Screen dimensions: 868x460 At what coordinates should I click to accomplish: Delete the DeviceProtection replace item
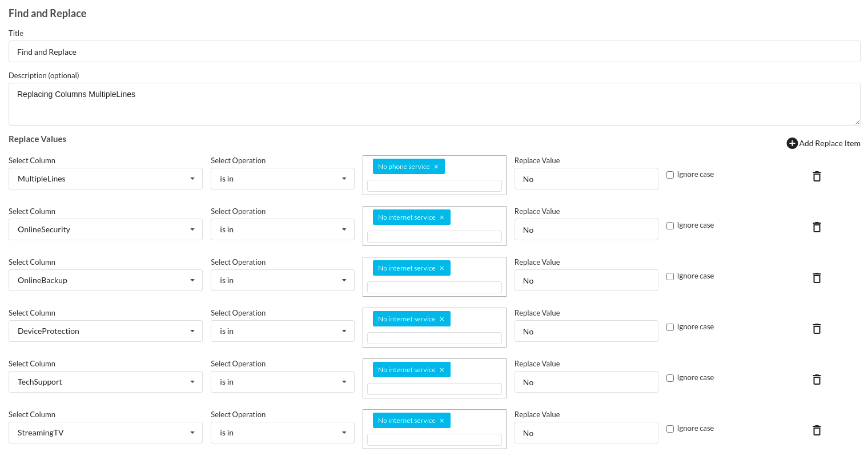tap(817, 329)
